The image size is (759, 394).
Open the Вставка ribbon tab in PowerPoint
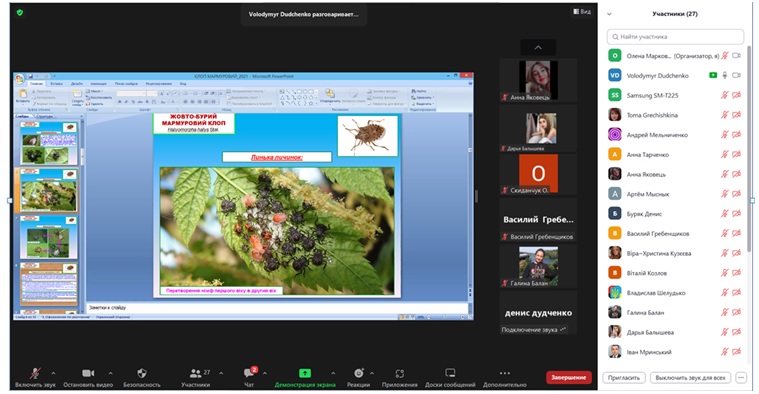[x=56, y=84]
